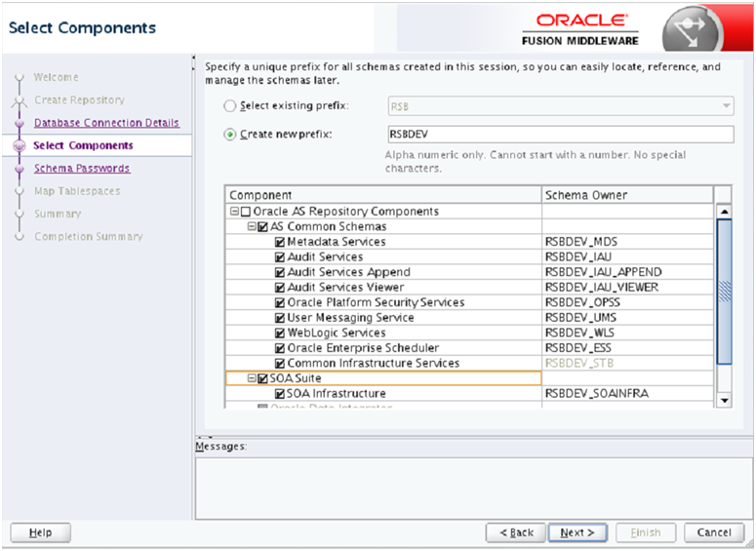Click the Select Components step in sidebar

click(x=83, y=145)
